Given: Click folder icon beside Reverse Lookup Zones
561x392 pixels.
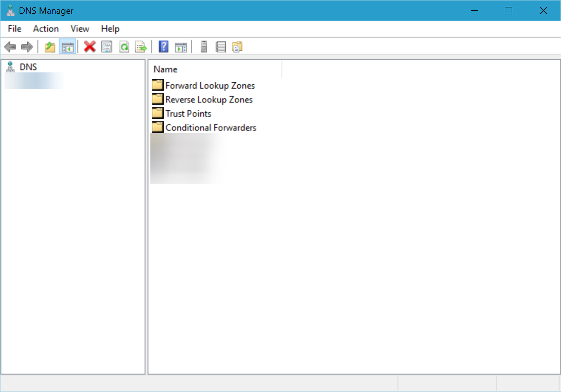Looking at the screenshot, I should coord(158,99).
